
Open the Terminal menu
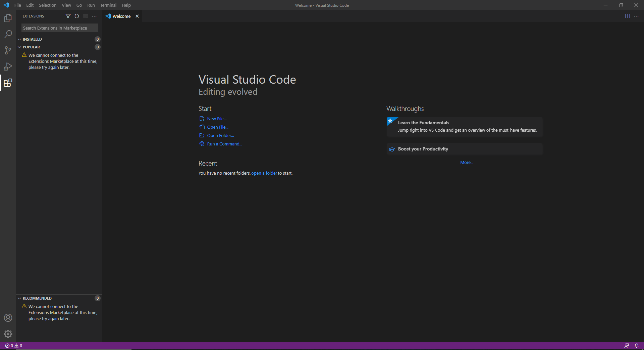coord(108,5)
